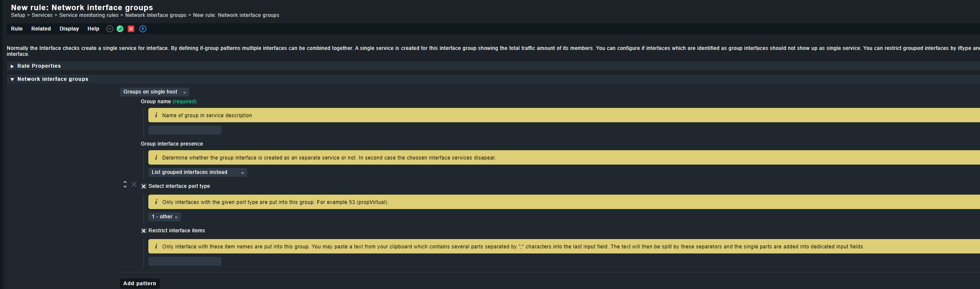This screenshot has height=289, width=980.
Task: Click the green checkmark Save icon
Action: tap(120, 29)
